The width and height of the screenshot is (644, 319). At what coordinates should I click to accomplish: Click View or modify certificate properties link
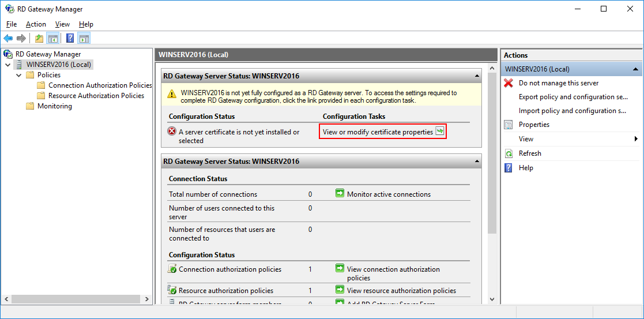378,132
